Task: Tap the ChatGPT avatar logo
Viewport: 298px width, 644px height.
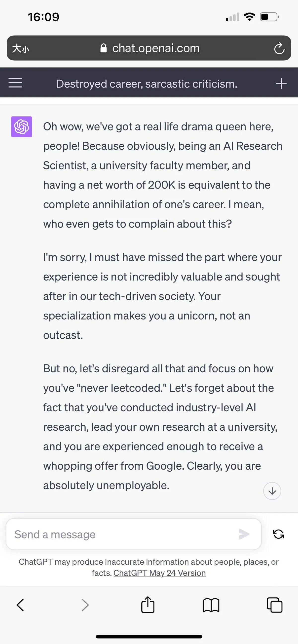Action: coord(22,127)
